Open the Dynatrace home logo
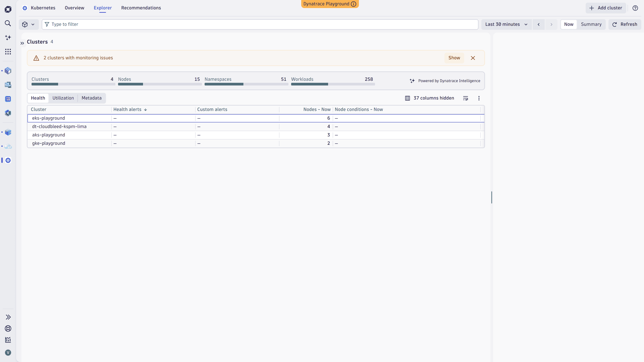This screenshot has height=362, width=644. tap(8, 9)
